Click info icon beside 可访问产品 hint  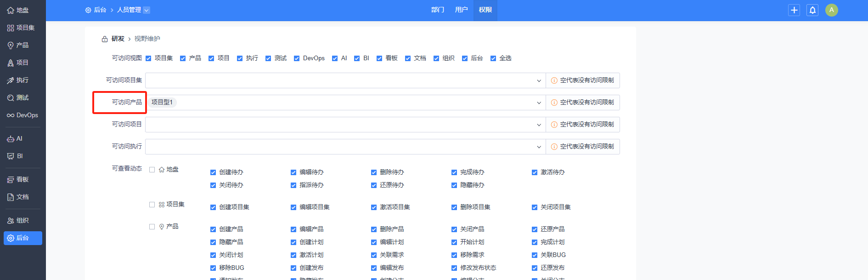click(x=554, y=103)
